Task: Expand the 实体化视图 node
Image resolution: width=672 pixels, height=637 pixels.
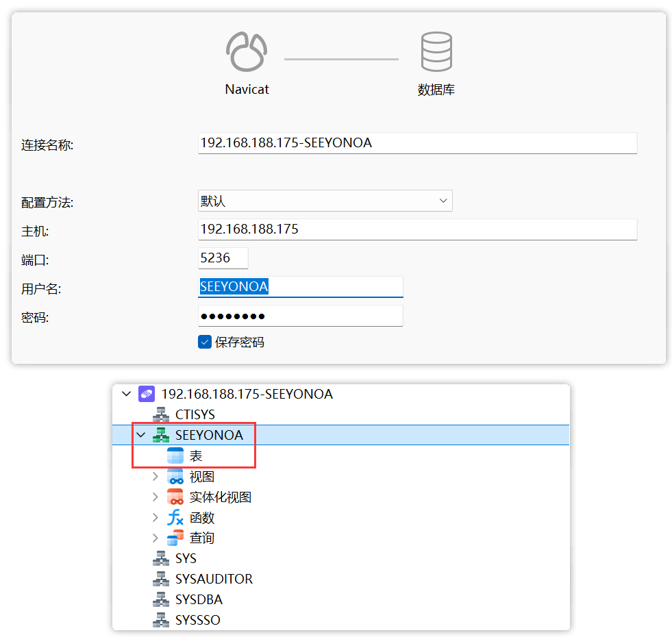Action: pos(155,497)
